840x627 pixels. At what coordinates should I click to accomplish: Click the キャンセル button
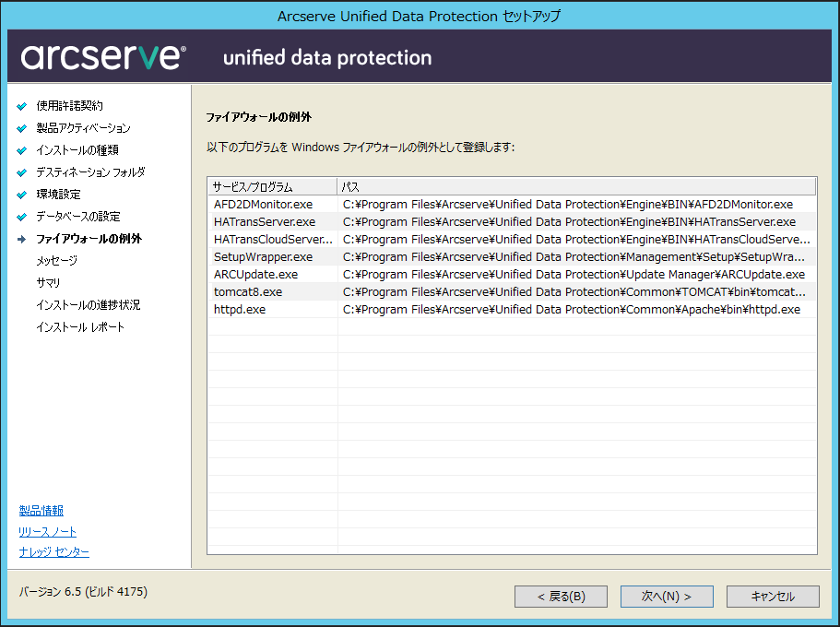[x=773, y=597]
